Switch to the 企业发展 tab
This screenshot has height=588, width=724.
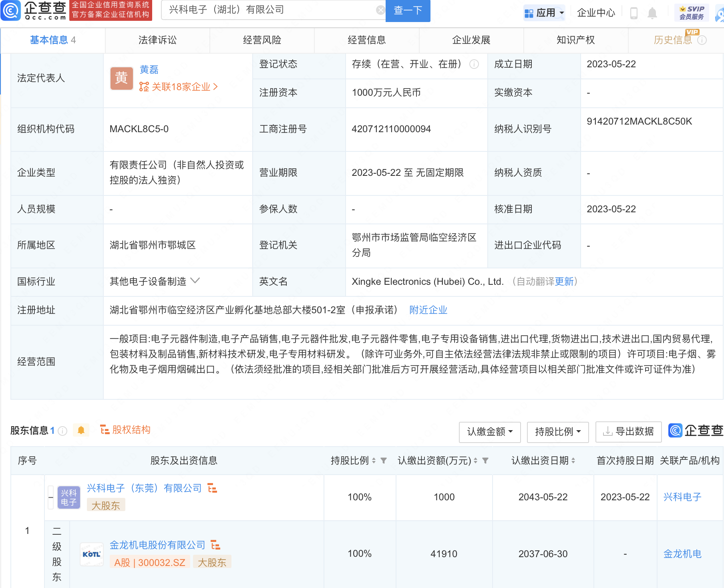(471, 40)
